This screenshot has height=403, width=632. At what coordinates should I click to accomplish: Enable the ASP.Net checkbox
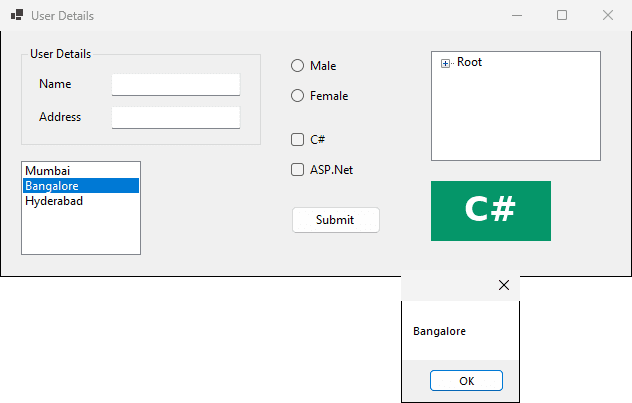[297, 170]
